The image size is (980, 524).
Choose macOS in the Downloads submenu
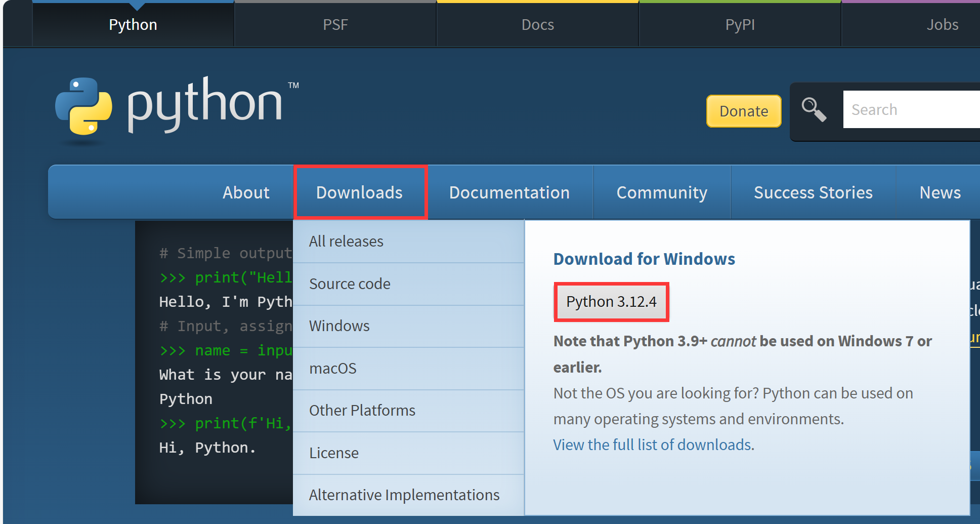(408, 369)
